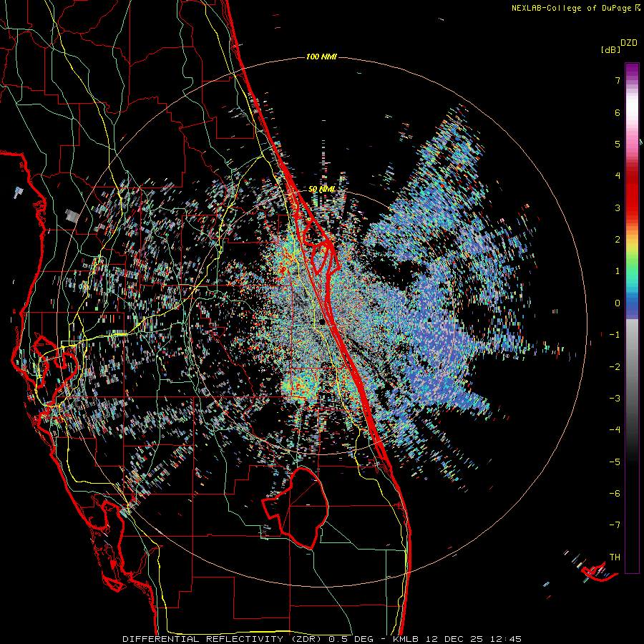Image resolution: width=644 pixels, height=644 pixels.
Task: Click the TH threshold label on the scale
Action: 615,557
